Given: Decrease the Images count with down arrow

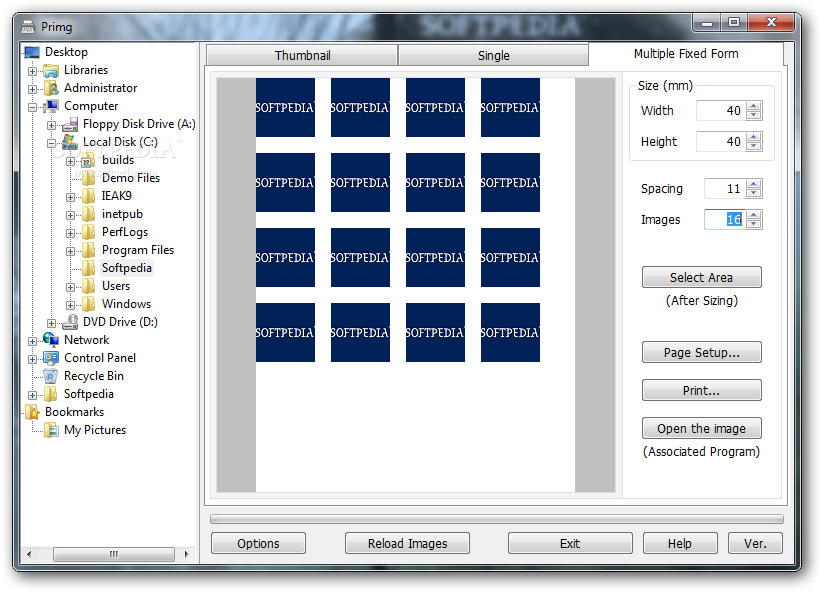Looking at the screenshot, I should [x=754, y=224].
